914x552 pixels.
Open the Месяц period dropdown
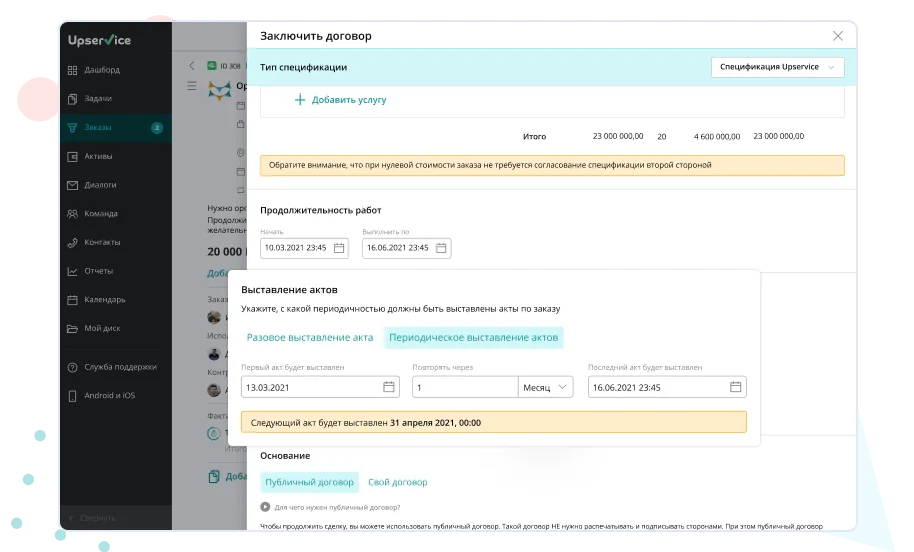tap(546, 387)
